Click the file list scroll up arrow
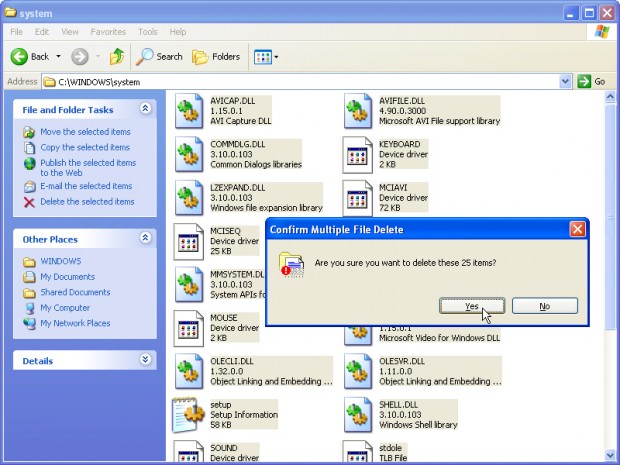This screenshot has width=620, height=465. coord(610,96)
